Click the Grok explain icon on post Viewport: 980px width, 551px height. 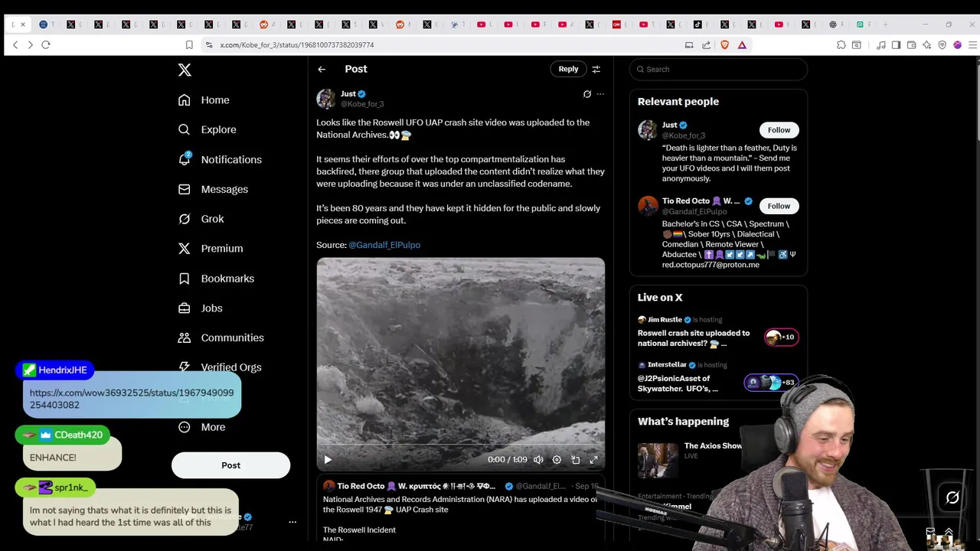pos(587,94)
